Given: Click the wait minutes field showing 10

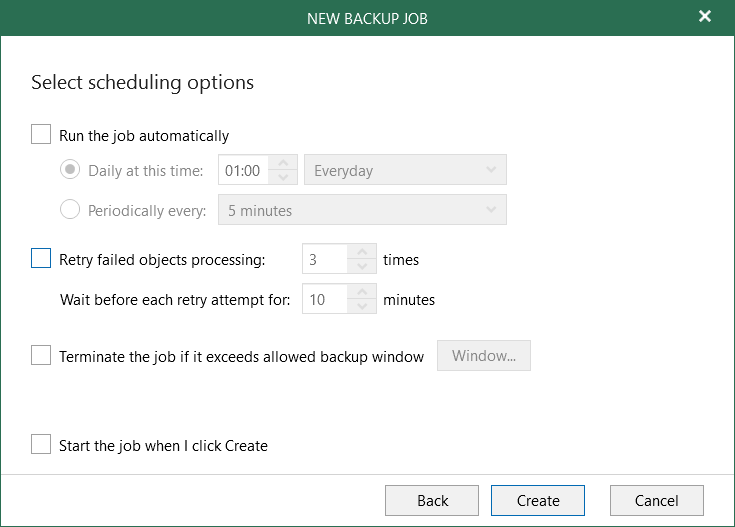Looking at the screenshot, I should (324, 299).
